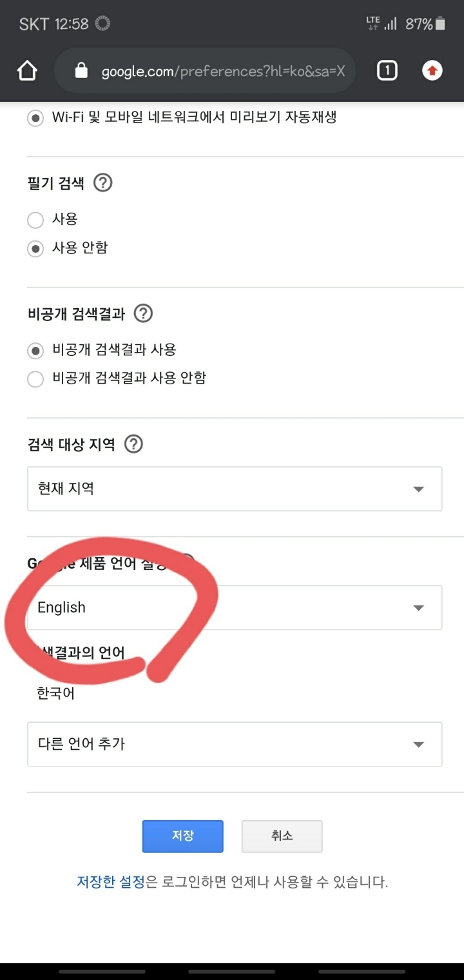
Task: Tap the red update arrow icon
Action: click(432, 71)
